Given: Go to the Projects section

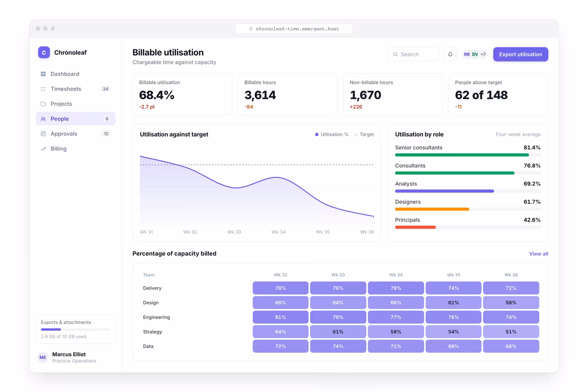Looking at the screenshot, I should tap(75, 104).
